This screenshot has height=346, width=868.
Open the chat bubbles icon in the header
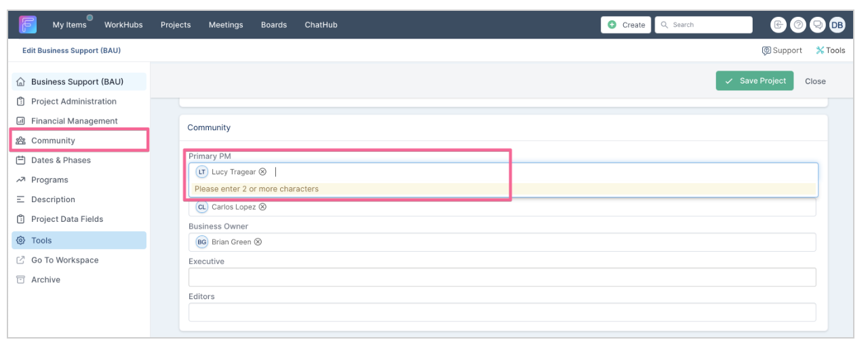818,24
